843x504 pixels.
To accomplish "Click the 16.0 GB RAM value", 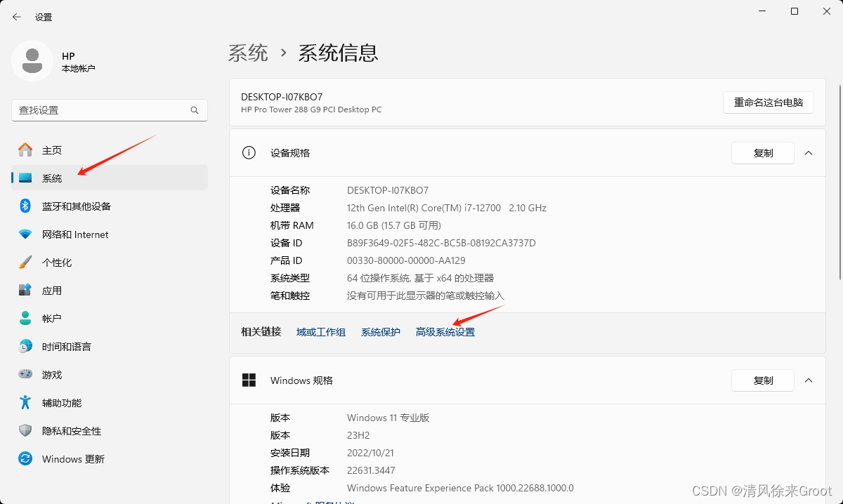I will pos(394,225).
